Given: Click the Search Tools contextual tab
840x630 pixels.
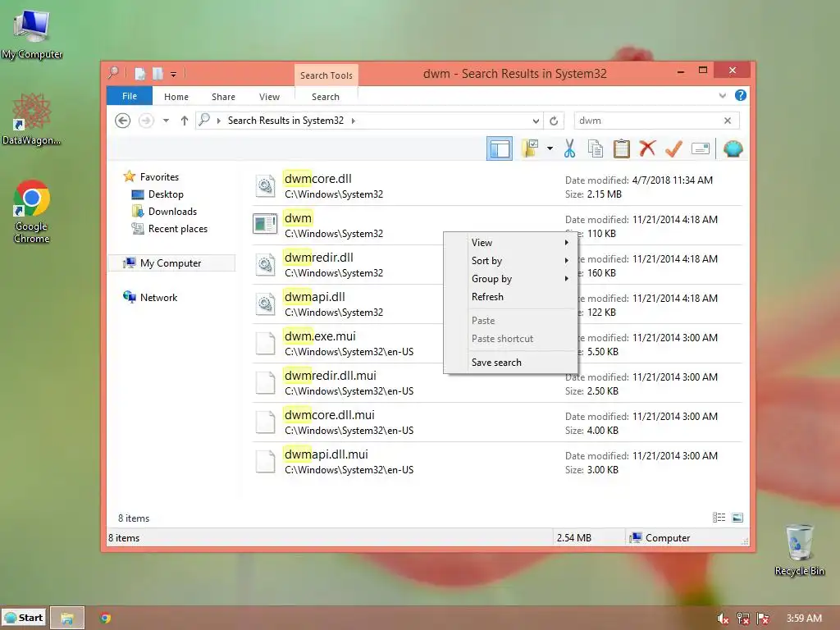Looking at the screenshot, I should tap(326, 75).
